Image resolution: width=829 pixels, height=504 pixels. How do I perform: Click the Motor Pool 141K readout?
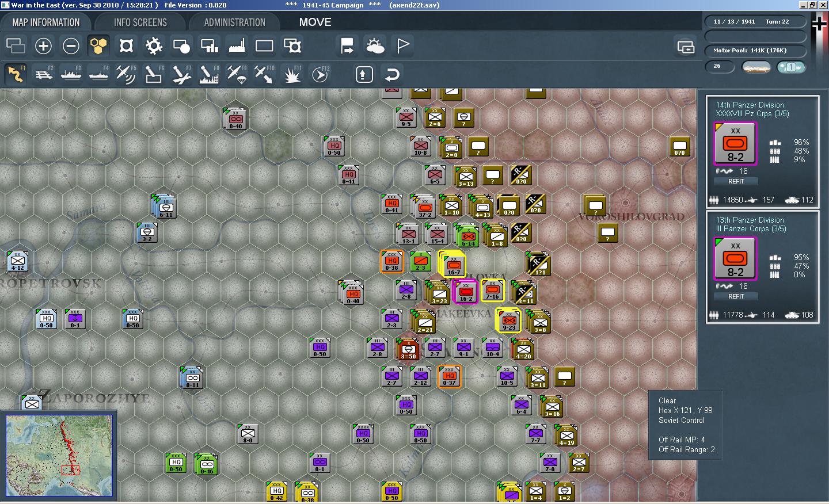click(x=755, y=51)
